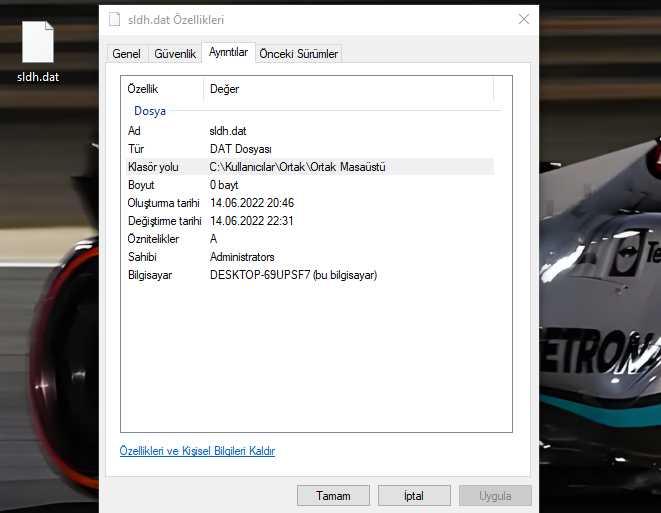This screenshot has height=513, width=661.
Task: Go to the Önceki Sürümler tab
Action: pos(298,54)
